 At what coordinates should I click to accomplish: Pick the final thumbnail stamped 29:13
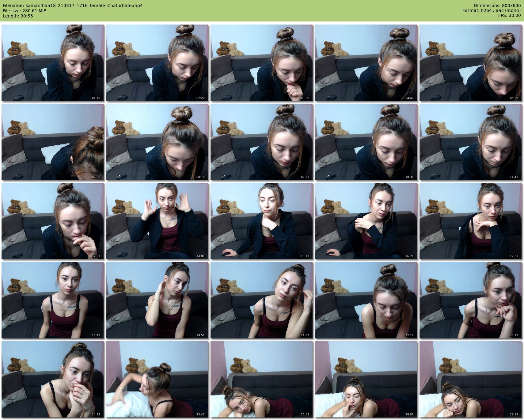pyautogui.click(x=471, y=379)
